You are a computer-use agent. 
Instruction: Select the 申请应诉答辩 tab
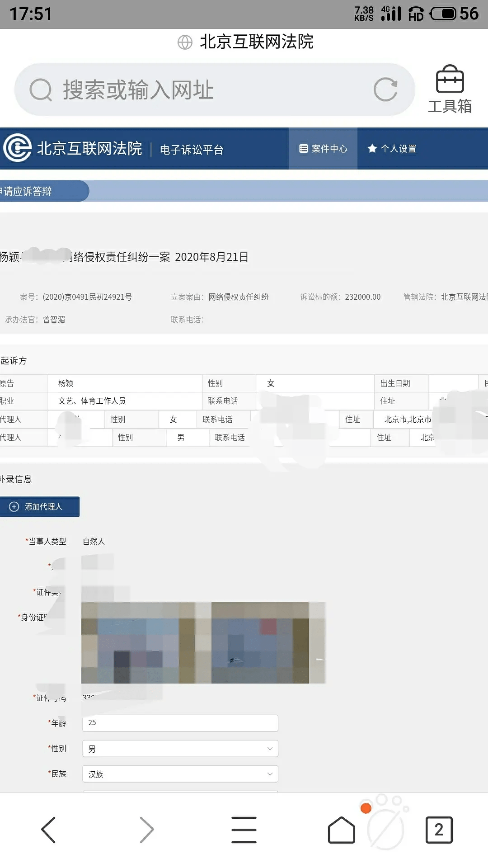(x=44, y=191)
